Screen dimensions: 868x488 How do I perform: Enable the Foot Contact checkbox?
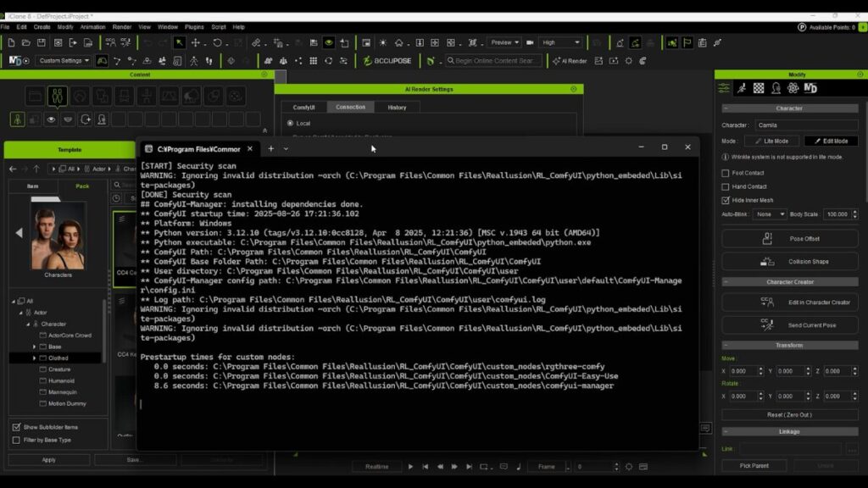click(726, 173)
